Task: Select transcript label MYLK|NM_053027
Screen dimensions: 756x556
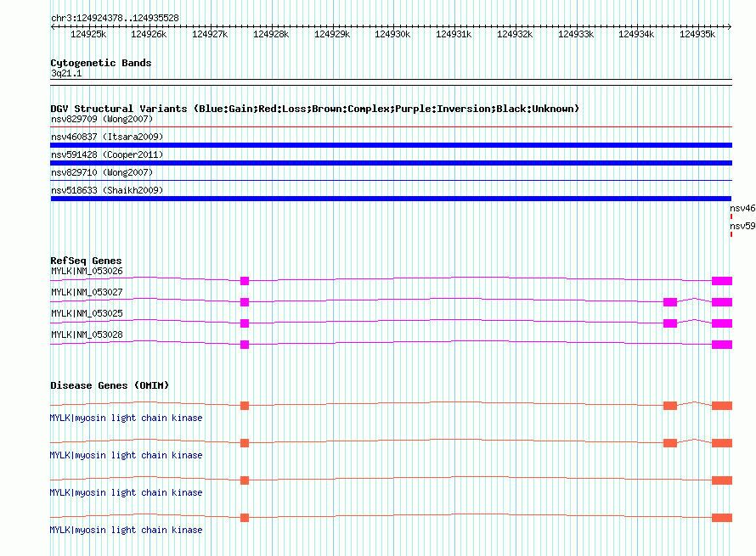Action: click(x=87, y=293)
